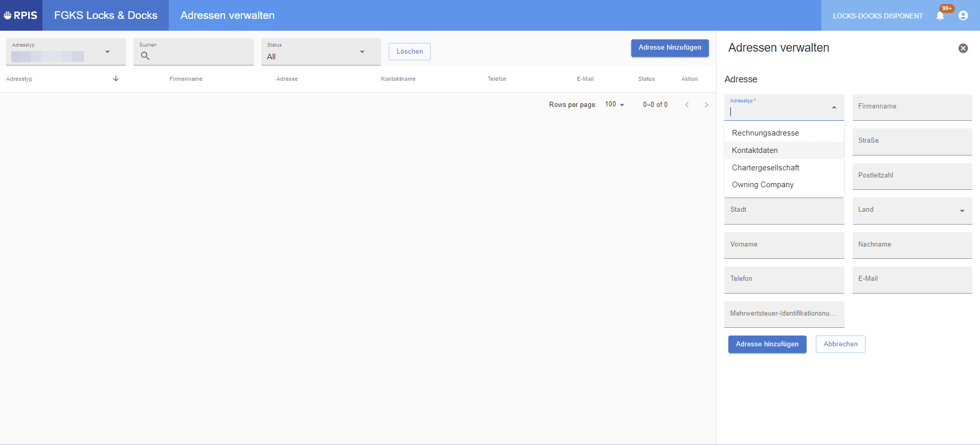The height and width of the screenshot is (445, 980).
Task: Open the Status filter dropdown
Action: [x=321, y=52]
